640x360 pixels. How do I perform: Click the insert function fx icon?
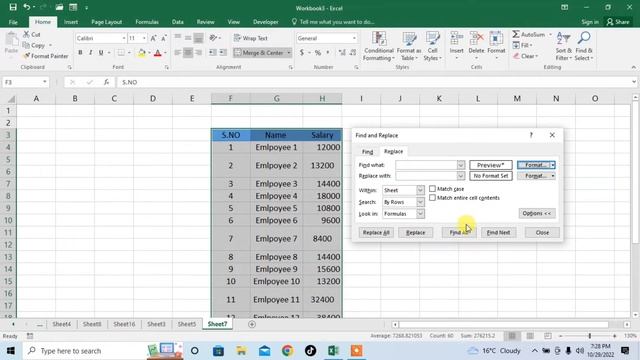[106, 82]
